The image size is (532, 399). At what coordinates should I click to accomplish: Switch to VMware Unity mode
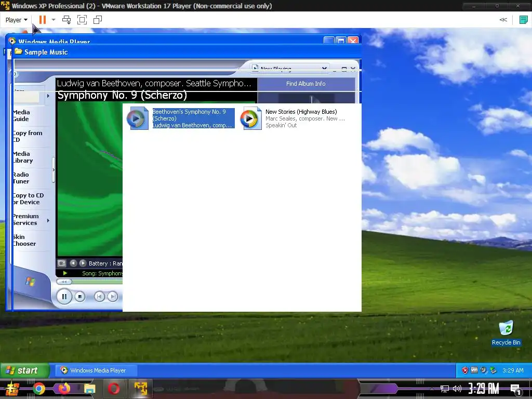click(98, 20)
